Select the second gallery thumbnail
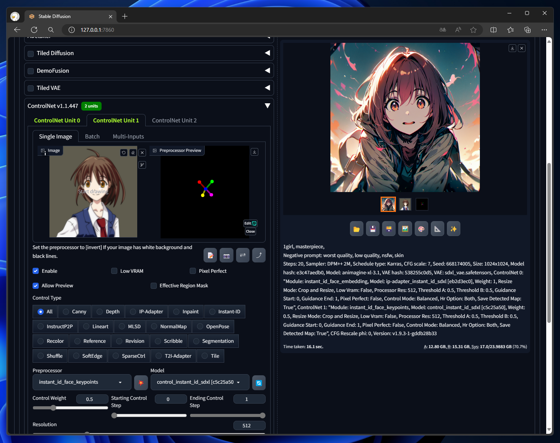The image size is (560, 443). point(405,204)
